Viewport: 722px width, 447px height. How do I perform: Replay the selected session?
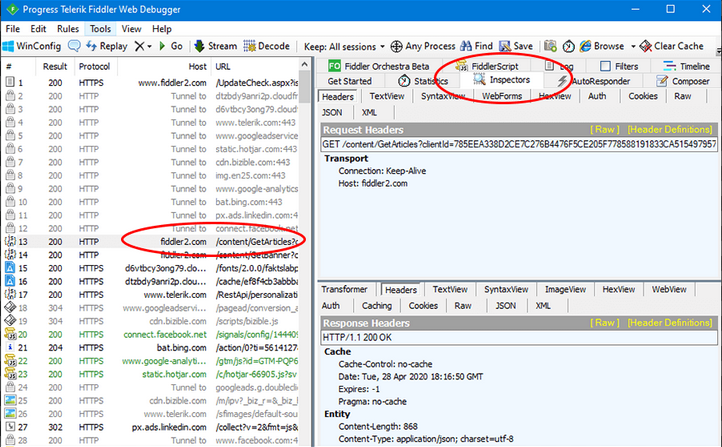click(x=107, y=46)
